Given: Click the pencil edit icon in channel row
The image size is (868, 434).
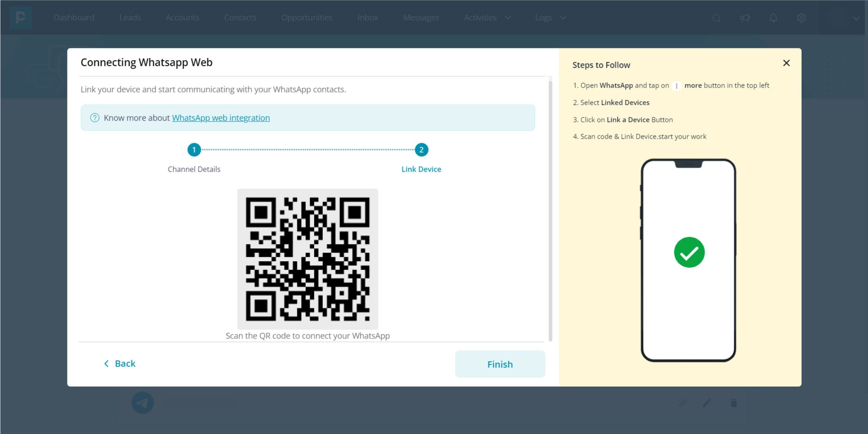Looking at the screenshot, I should tap(707, 402).
